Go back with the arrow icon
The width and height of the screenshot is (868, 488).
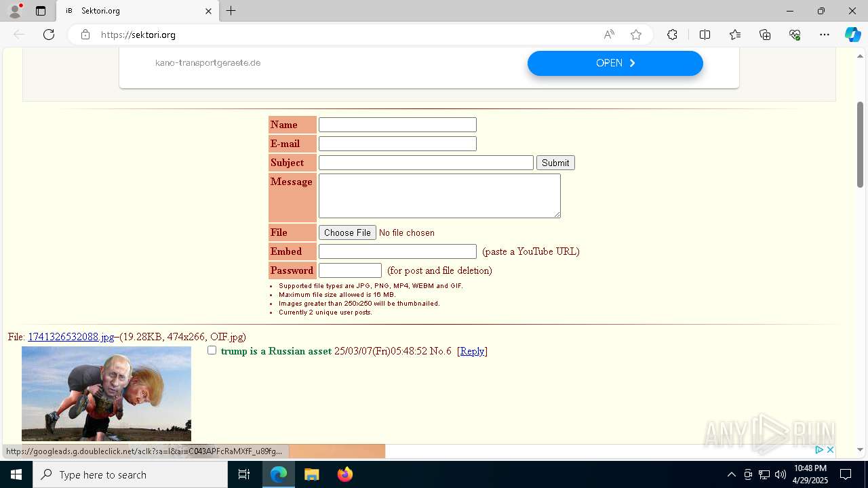point(19,35)
